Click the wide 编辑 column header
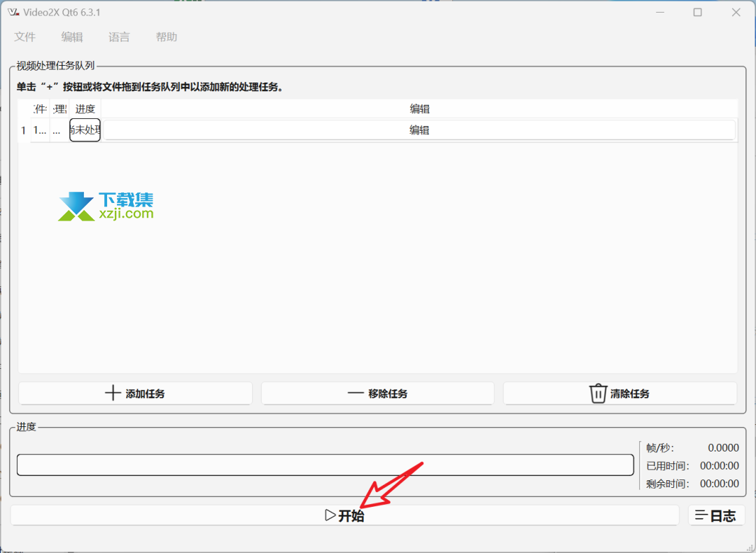 [419, 108]
